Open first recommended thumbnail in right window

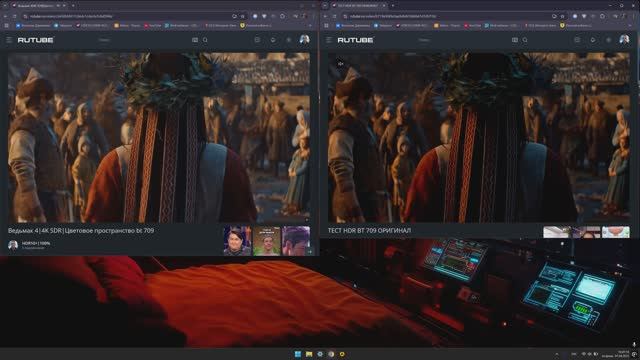pos(557,232)
